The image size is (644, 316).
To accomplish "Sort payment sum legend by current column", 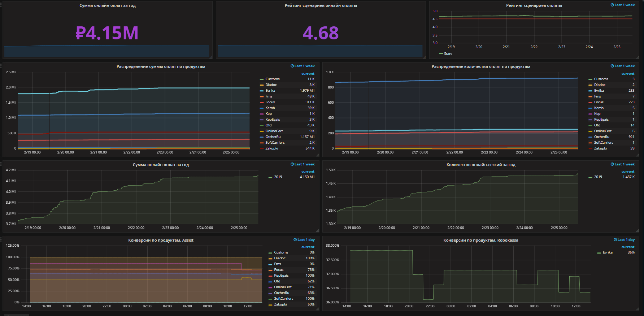I will [308, 74].
